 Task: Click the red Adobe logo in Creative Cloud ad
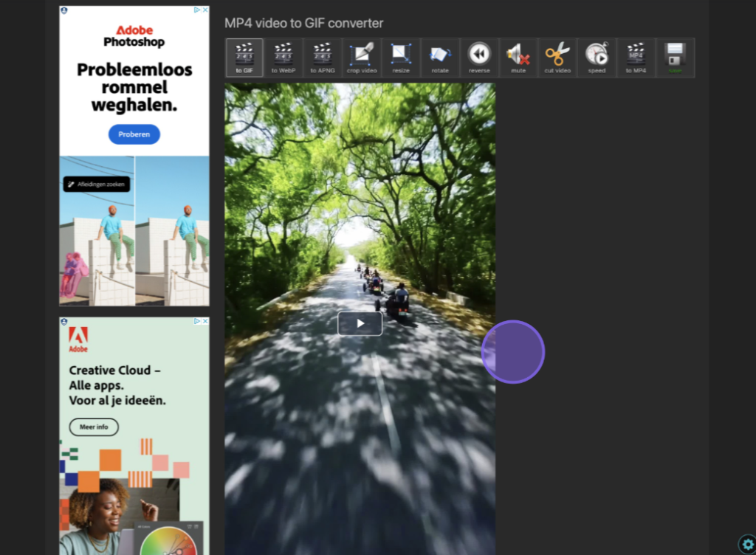pos(78,339)
